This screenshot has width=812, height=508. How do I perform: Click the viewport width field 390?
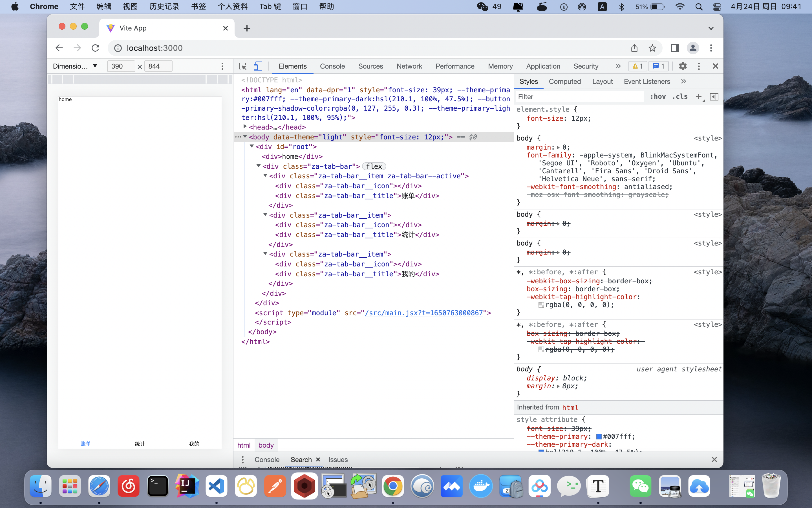point(121,66)
